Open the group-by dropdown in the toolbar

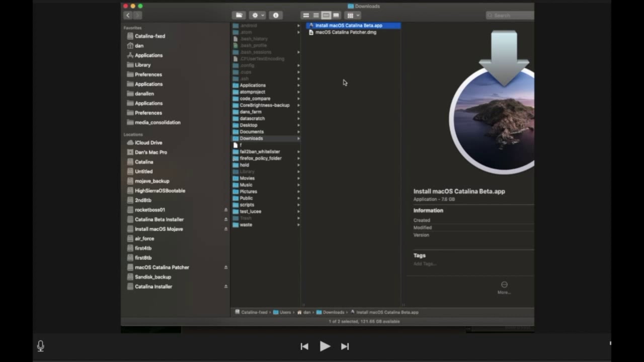pos(353,16)
